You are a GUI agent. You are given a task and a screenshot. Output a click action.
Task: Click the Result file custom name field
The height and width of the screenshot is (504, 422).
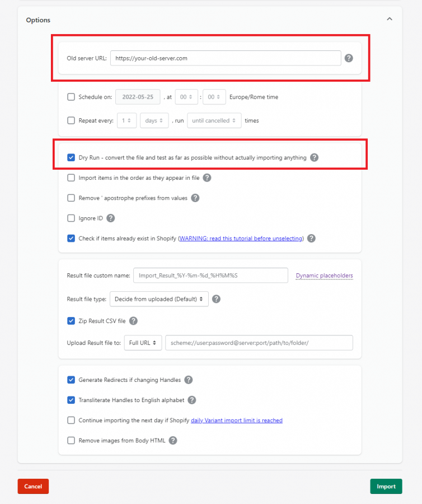[210, 275]
